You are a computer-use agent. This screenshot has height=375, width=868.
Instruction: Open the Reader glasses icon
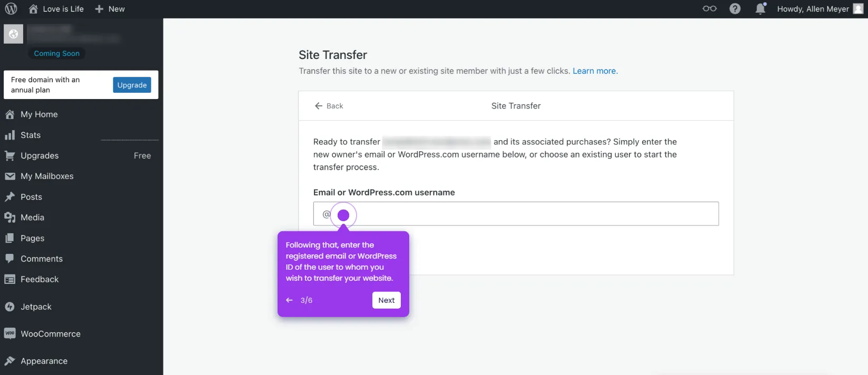tap(709, 9)
